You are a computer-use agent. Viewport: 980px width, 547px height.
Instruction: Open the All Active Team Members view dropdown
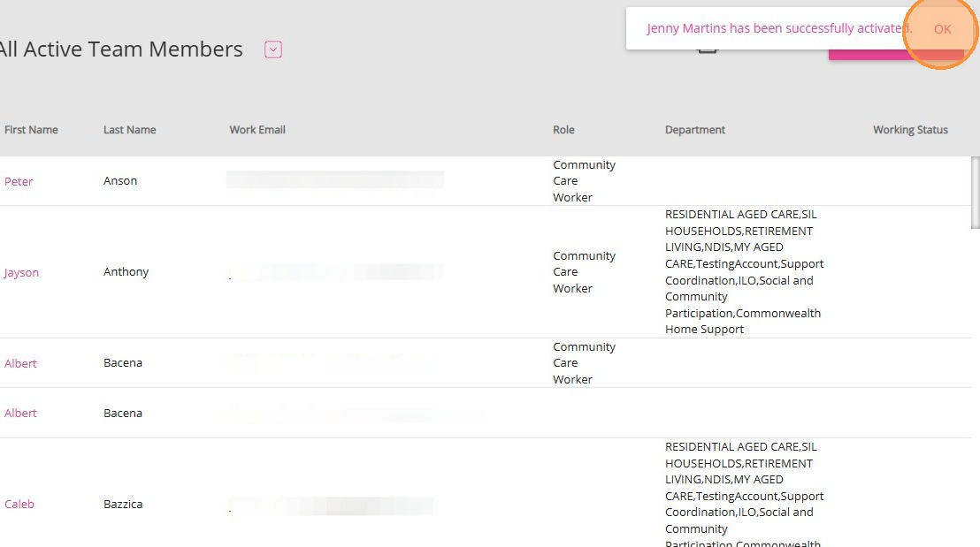[x=273, y=49]
